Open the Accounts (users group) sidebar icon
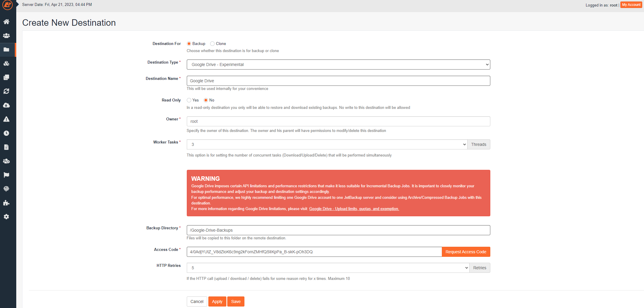This screenshot has width=644, height=308. (7, 36)
